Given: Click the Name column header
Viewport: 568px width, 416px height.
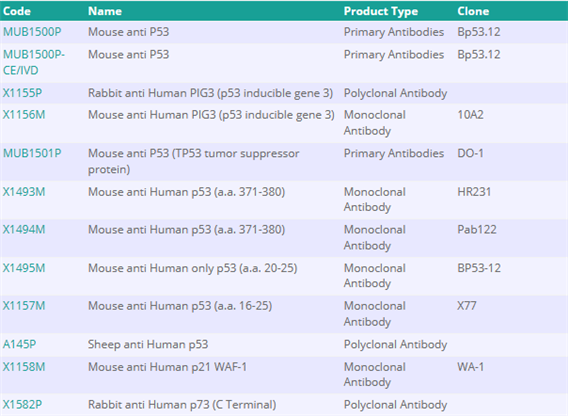Looking at the screenshot, I should (x=105, y=11).
